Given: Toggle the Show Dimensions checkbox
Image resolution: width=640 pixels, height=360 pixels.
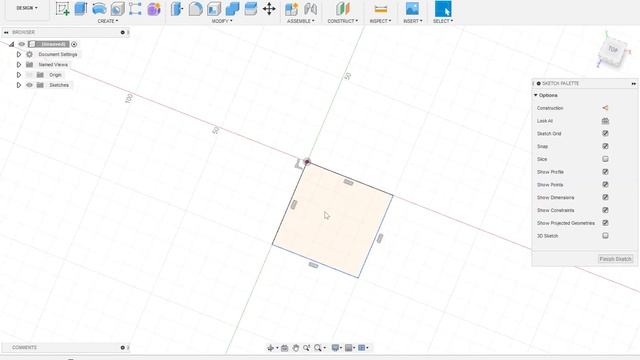Looking at the screenshot, I should click(x=605, y=197).
